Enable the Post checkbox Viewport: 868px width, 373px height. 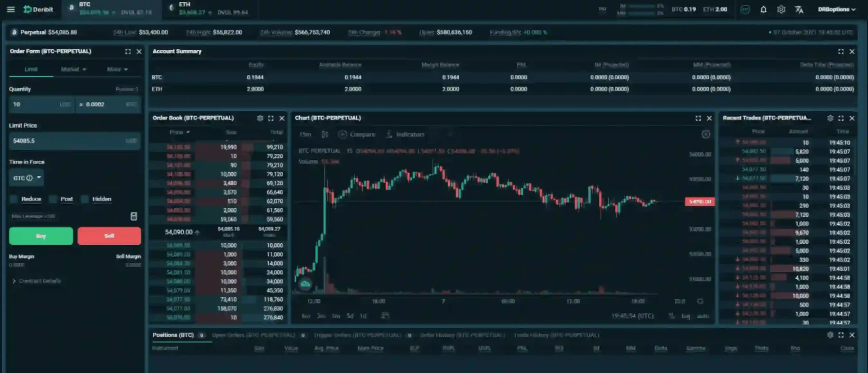tap(53, 199)
